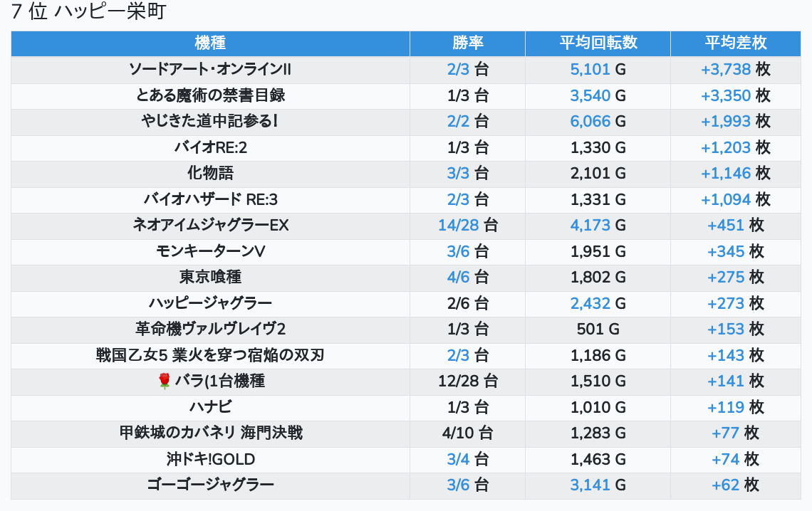Select the 東京喰種 machine name
The height and width of the screenshot is (511, 812).
click(210, 278)
